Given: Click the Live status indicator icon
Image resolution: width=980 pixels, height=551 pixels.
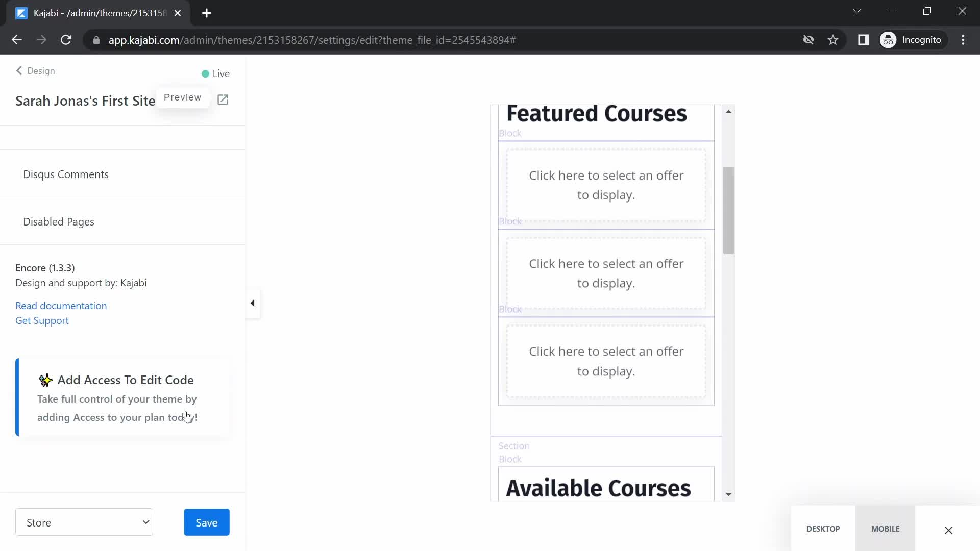Looking at the screenshot, I should (x=206, y=73).
